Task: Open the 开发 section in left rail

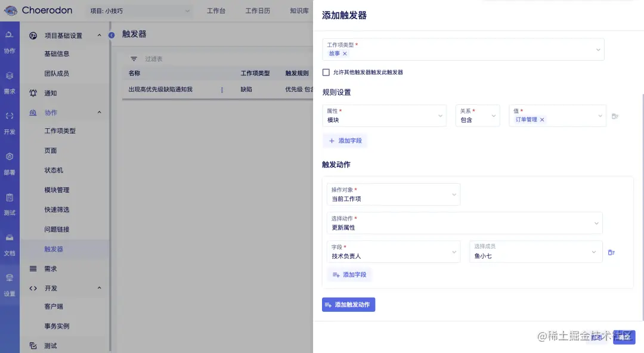Action: (10, 123)
